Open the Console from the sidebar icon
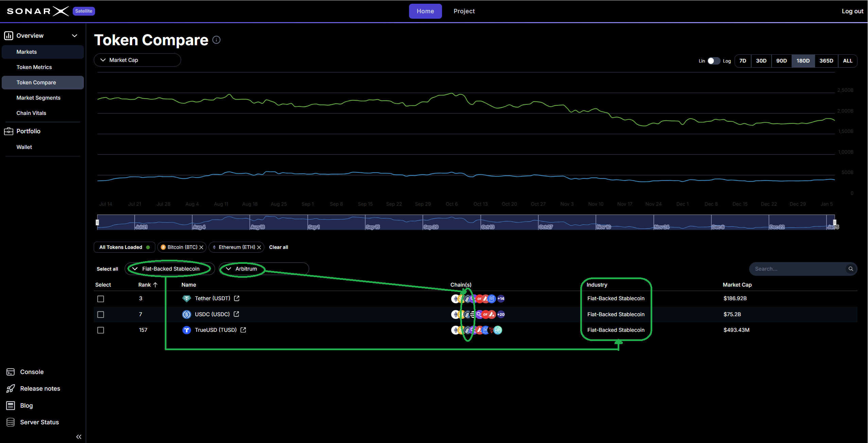The image size is (868, 443). pos(11,372)
